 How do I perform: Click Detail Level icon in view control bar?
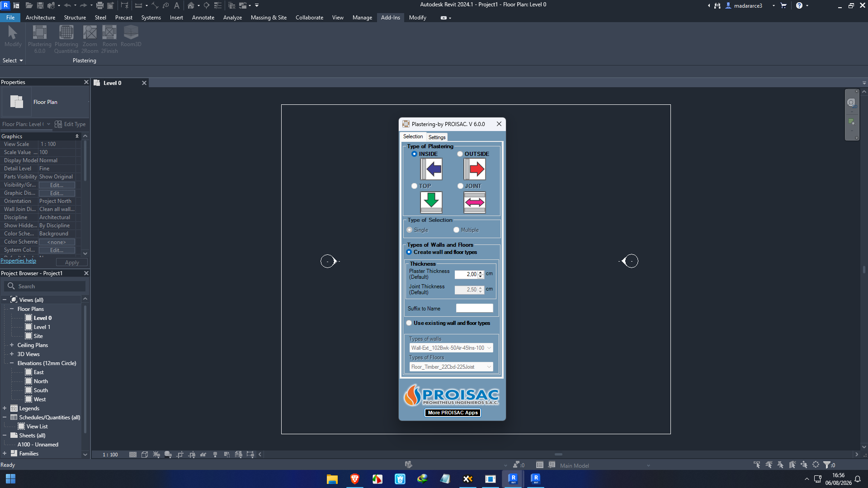(x=133, y=455)
